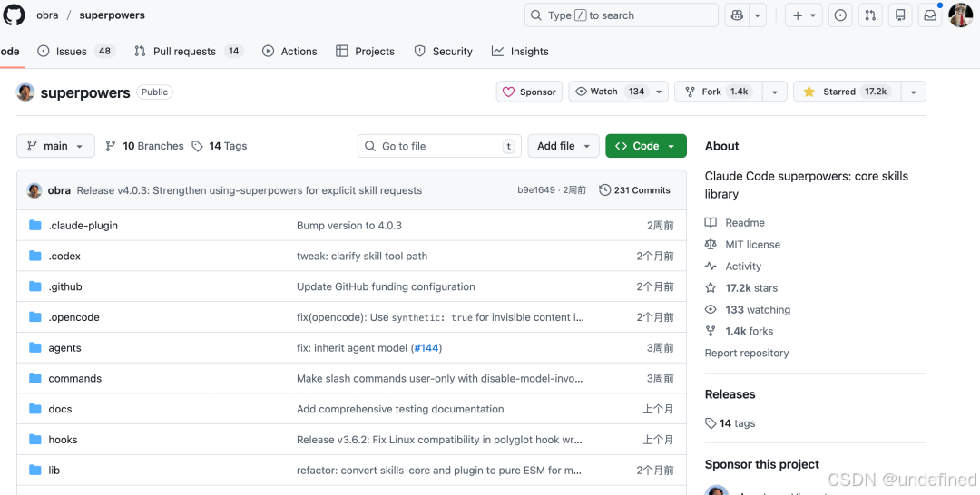Open the Copilot icon in header
980x495 pixels.
[x=737, y=15]
